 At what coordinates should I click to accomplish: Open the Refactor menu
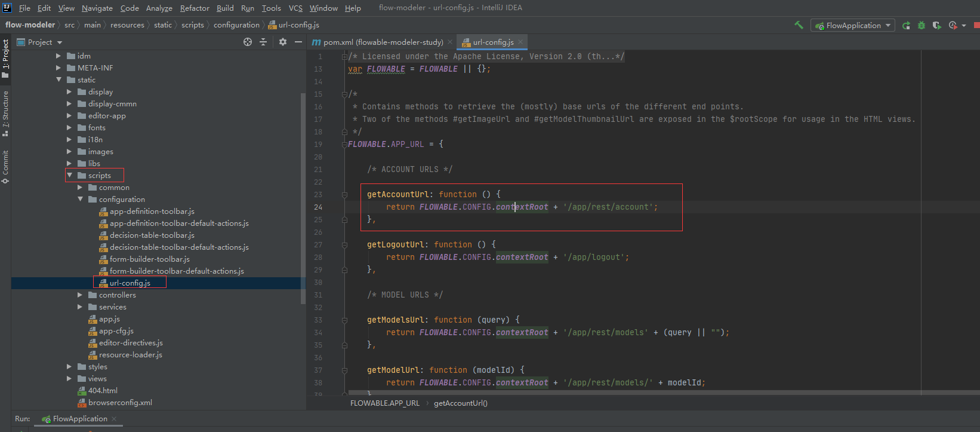click(195, 8)
